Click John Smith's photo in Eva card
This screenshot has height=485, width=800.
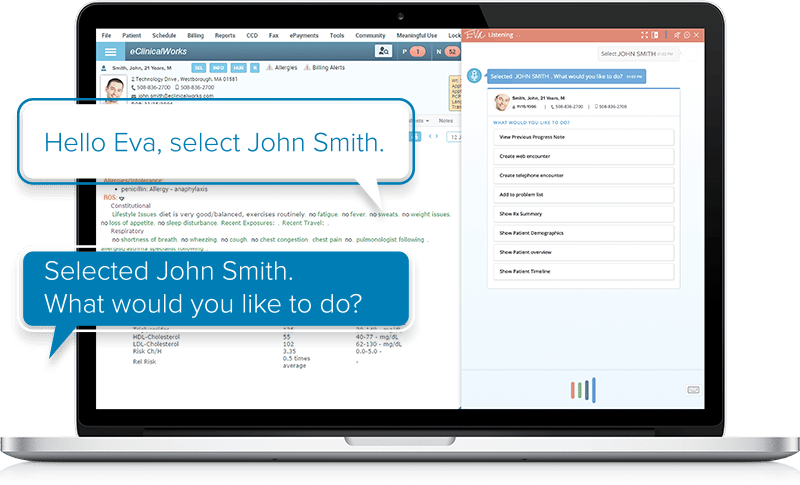tap(502, 101)
